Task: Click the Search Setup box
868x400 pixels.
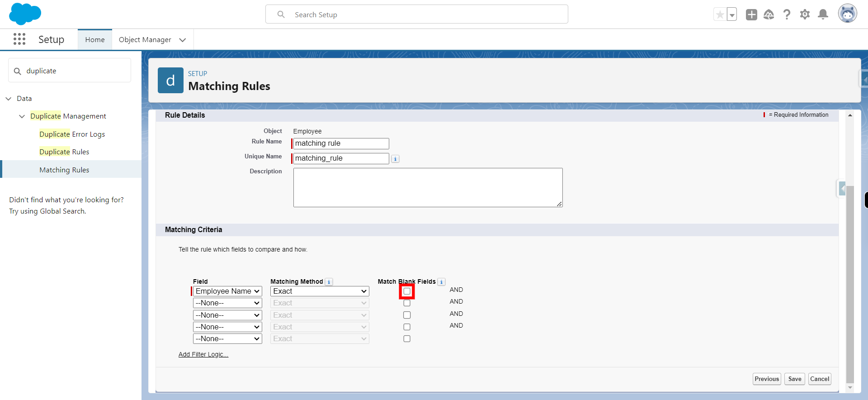Action: [416, 14]
